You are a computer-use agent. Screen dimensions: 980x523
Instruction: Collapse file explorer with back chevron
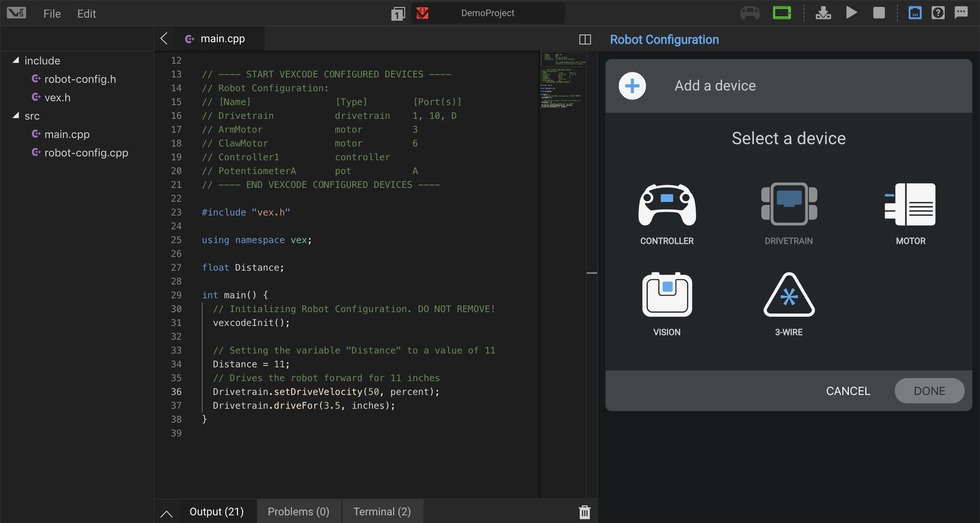164,38
